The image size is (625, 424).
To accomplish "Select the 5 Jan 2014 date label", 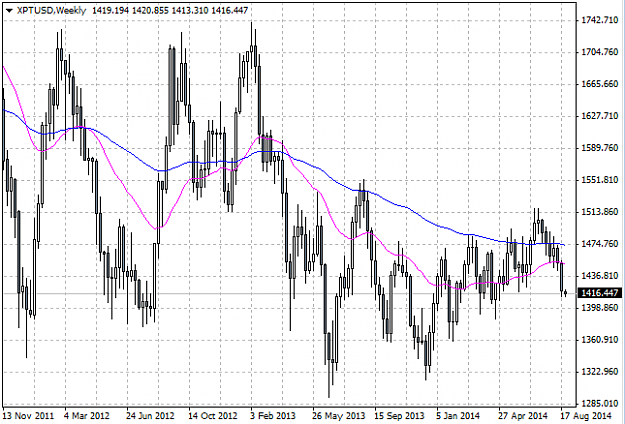I will coord(460,416).
